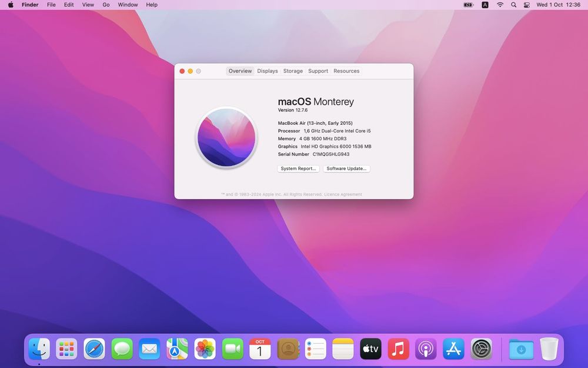
Task: Open the View menu
Action: (88, 5)
